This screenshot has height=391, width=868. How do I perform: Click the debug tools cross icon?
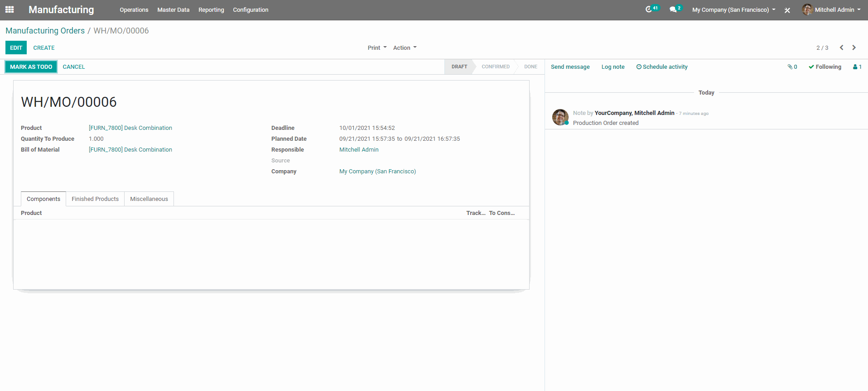787,10
